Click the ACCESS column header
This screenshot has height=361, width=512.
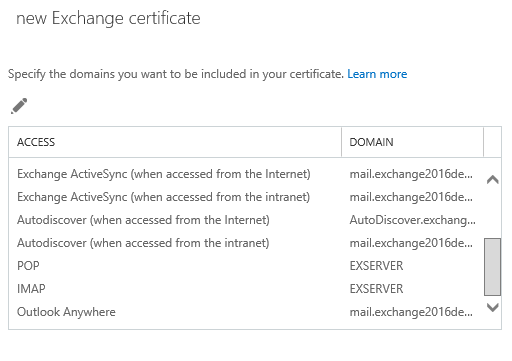175,142
